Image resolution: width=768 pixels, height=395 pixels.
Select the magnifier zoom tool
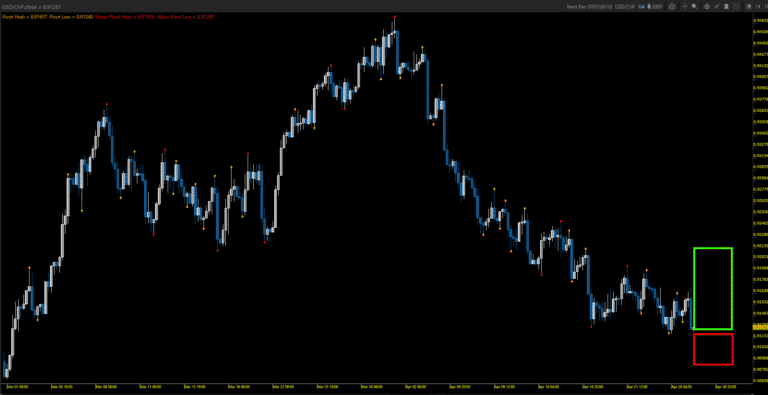(x=694, y=6)
